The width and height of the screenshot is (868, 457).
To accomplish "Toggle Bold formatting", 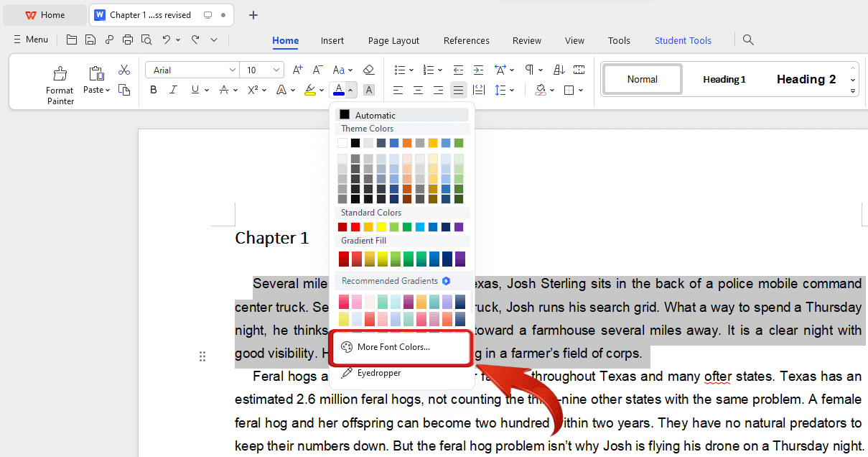I will (153, 90).
